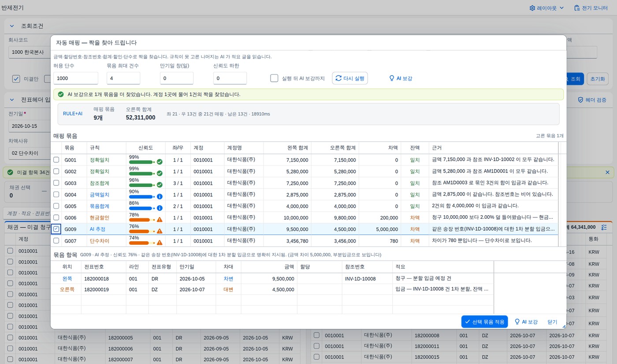
Task: Click the 규칙 column header
Action: pos(106,148)
